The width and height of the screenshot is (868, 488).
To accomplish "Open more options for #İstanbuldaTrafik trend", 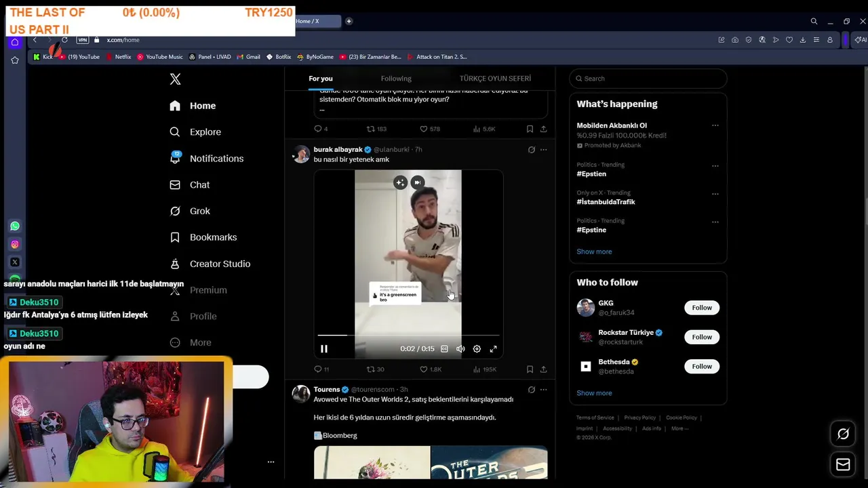I will 715,194.
